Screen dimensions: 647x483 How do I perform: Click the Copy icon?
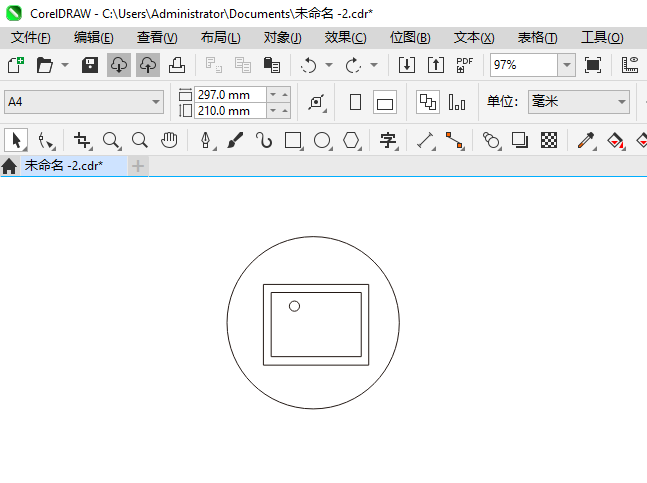pyautogui.click(x=243, y=65)
